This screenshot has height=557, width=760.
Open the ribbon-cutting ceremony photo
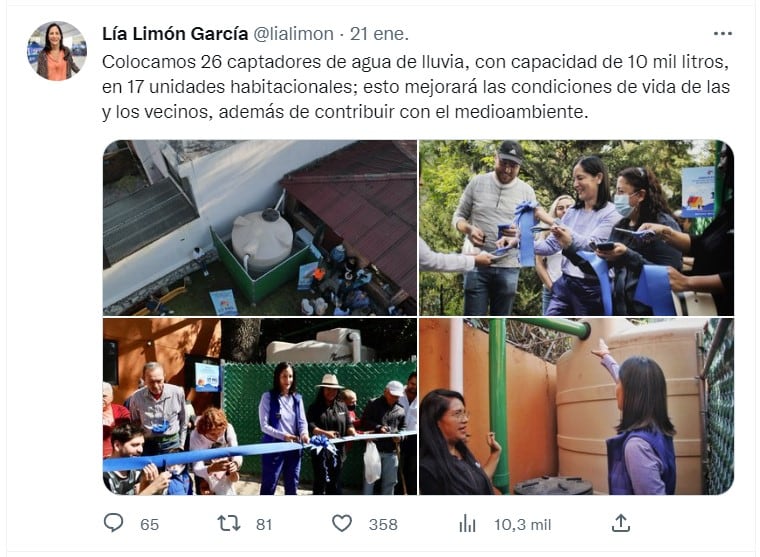point(260,406)
